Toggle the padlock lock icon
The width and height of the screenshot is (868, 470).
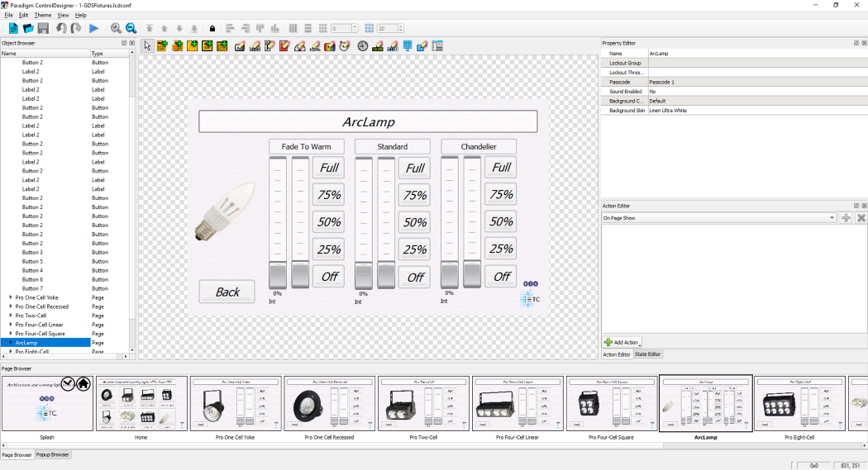point(212,28)
